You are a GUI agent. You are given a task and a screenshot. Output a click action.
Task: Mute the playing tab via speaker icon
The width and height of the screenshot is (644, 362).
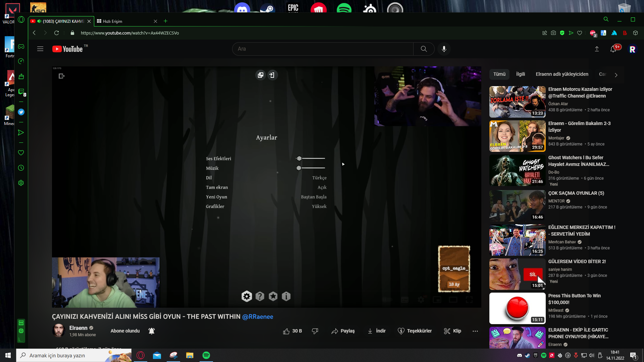[39, 21]
